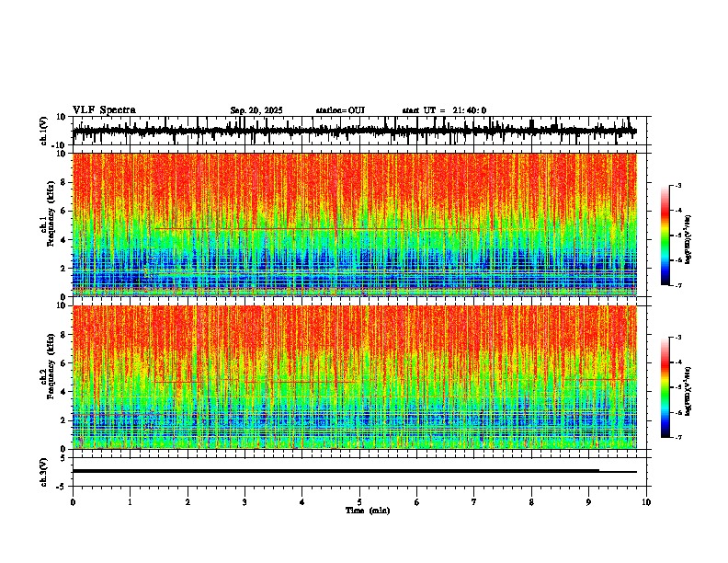Screen dimensions: 728x563
Task: Click time axis tick label '1'
Action: pos(130,502)
